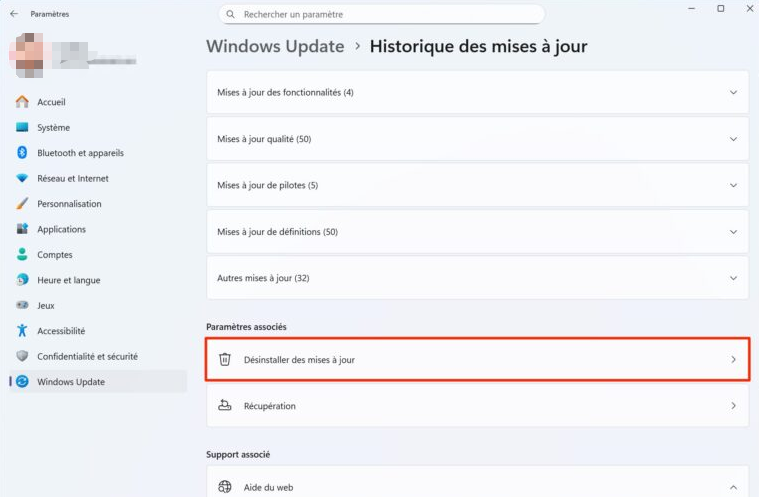Click the Personnalisation paintbrush icon
759x497 pixels.
(x=22, y=203)
